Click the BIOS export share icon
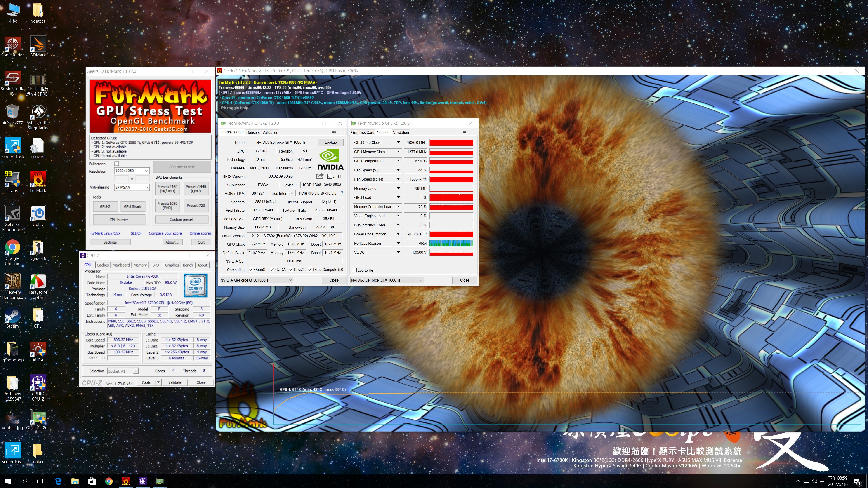This screenshot has height=488, width=868. (320, 176)
